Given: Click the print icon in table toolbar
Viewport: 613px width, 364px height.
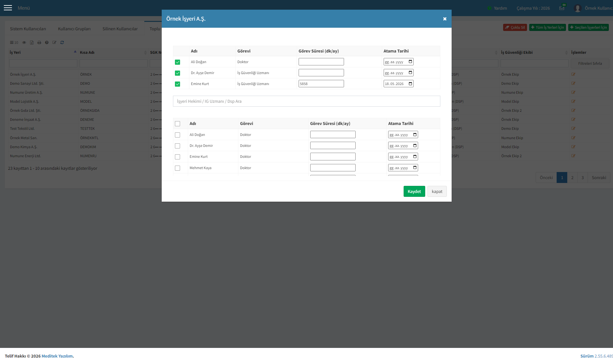Looking at the screenshot, I should pyautogui.click(x=39, y=43).
